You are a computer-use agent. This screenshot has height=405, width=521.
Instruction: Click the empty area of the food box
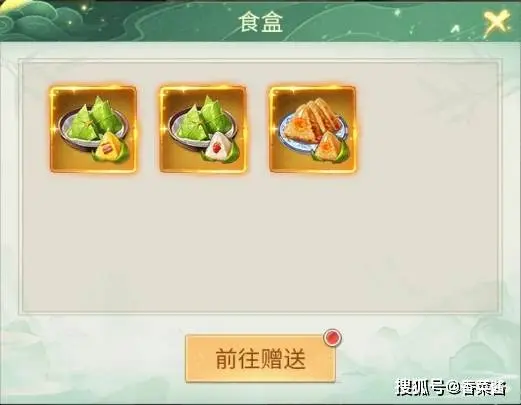point(260,243)
